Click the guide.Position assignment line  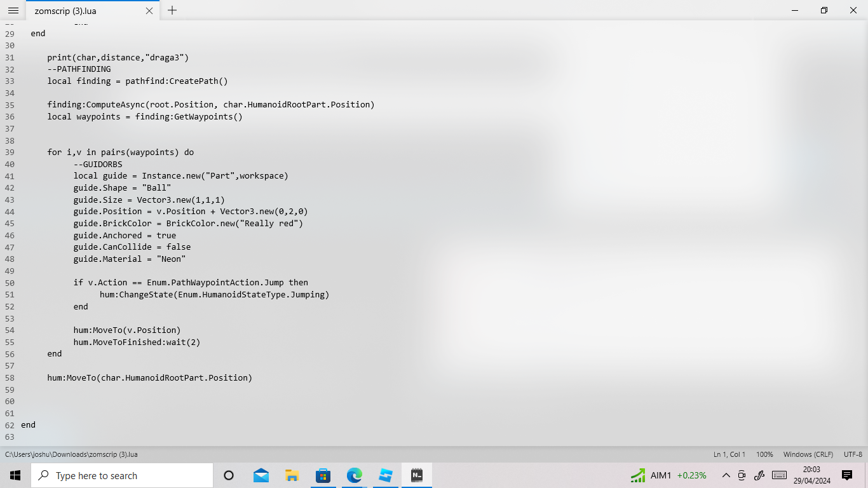(191, 211)
